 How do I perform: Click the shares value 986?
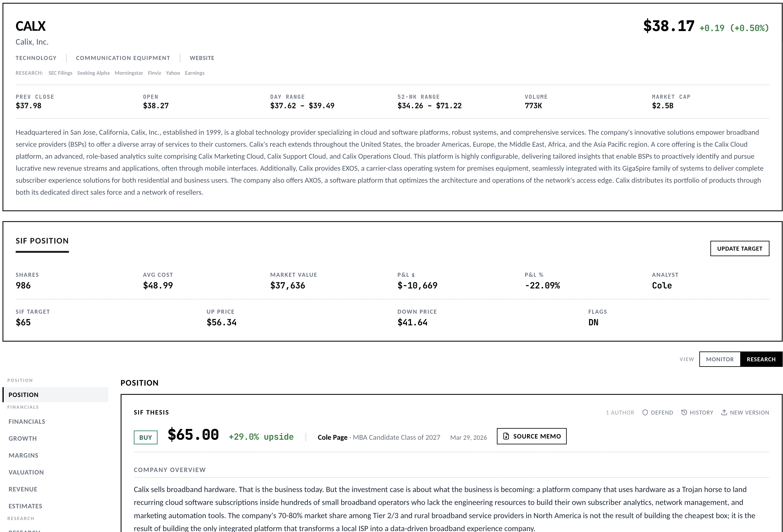(x=23, y=286)
